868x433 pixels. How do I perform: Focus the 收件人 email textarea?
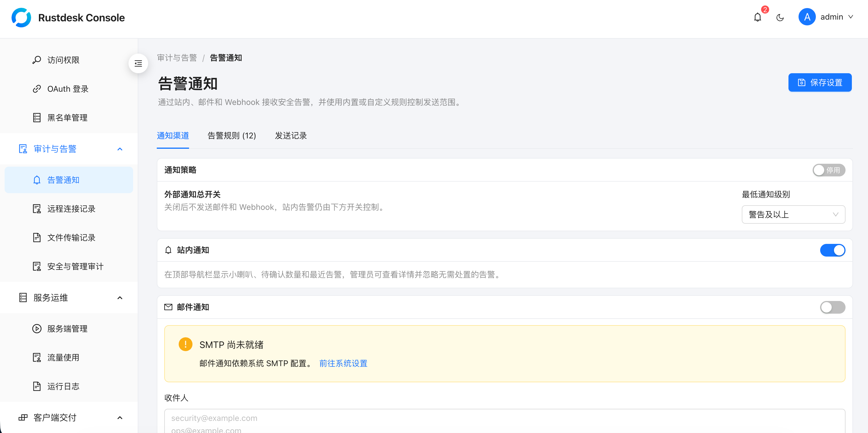coord(504,421)
